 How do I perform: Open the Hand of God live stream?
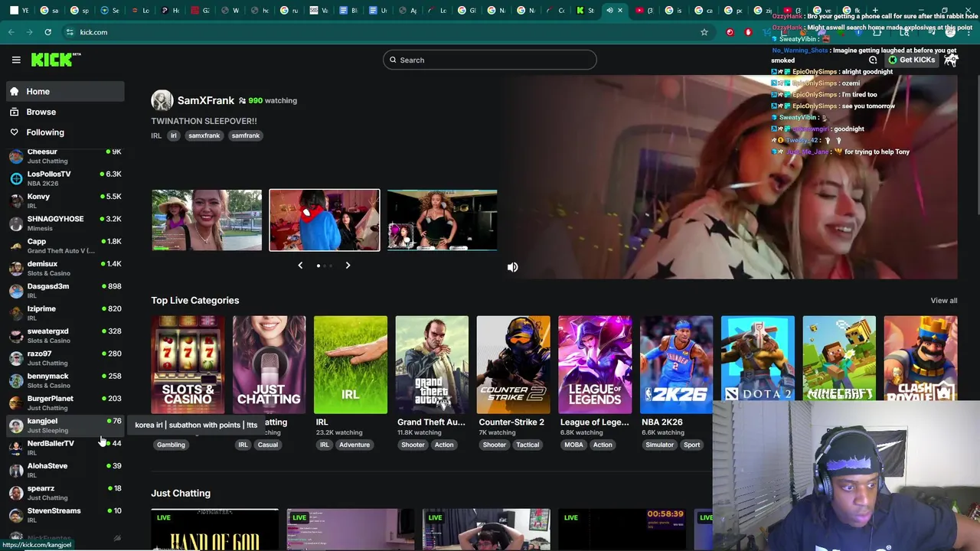click(215, 530)
